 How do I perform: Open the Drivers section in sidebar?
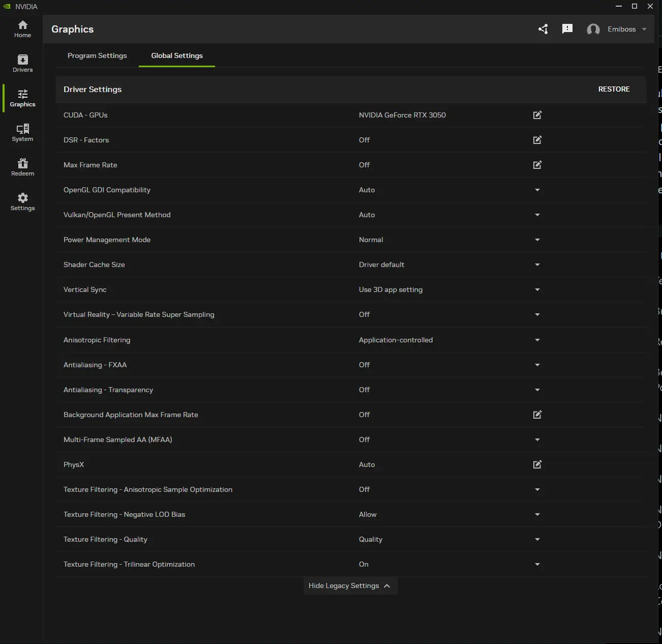22,64
